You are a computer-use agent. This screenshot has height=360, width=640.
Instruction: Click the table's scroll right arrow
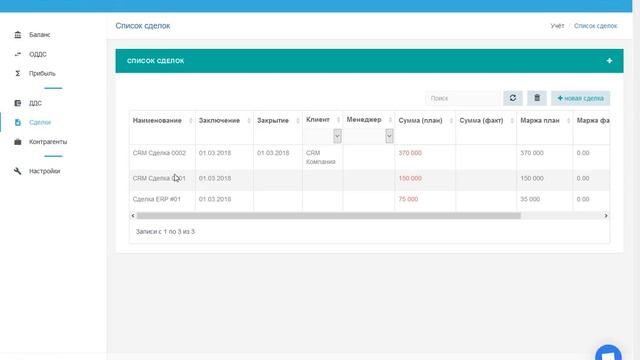click(x=606, y=216)
